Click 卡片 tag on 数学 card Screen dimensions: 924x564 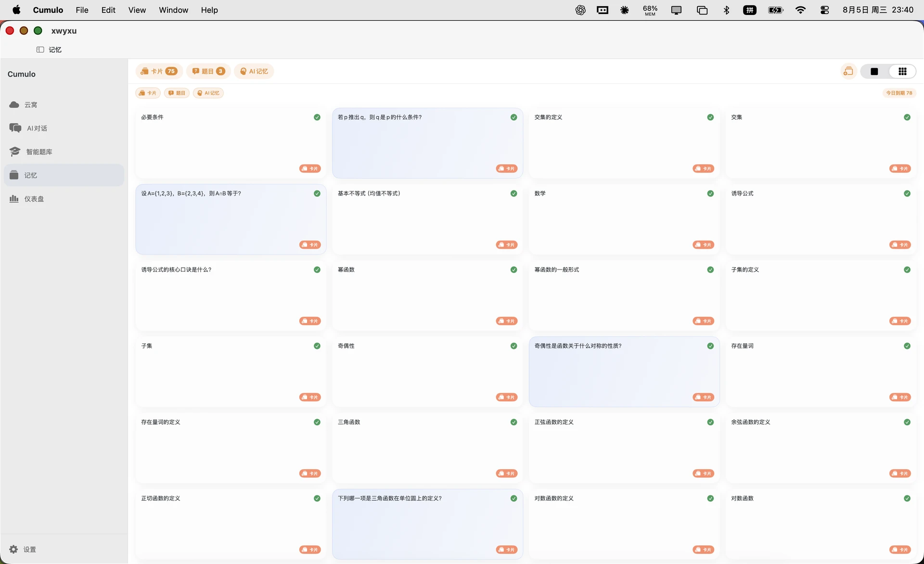pyautogui.click(x=703, y=245)
